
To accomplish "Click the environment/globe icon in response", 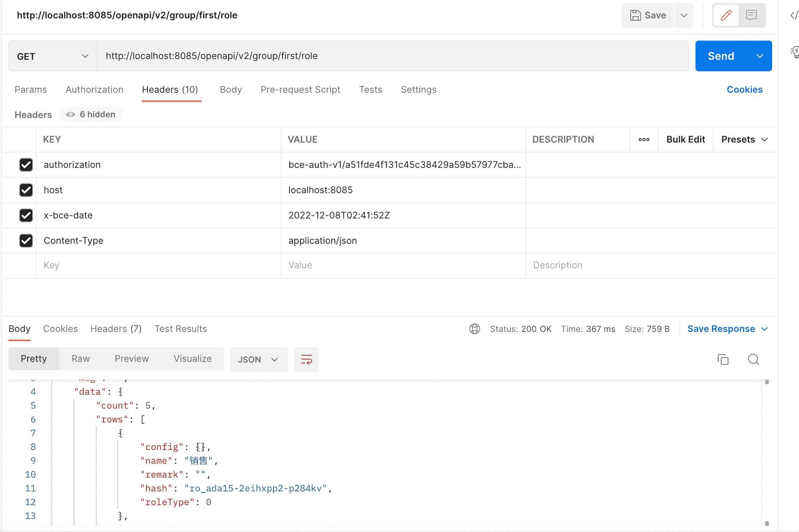I will (474, 328).
